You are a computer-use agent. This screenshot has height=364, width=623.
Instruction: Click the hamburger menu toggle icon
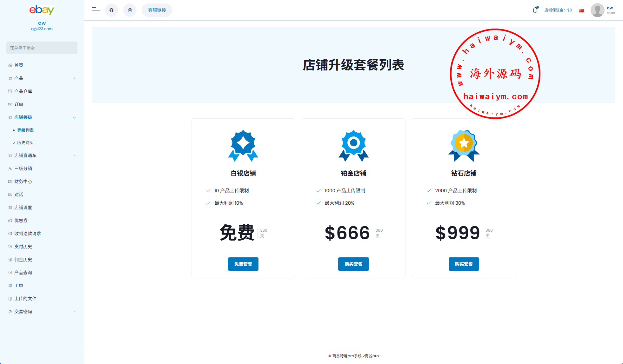96,10
